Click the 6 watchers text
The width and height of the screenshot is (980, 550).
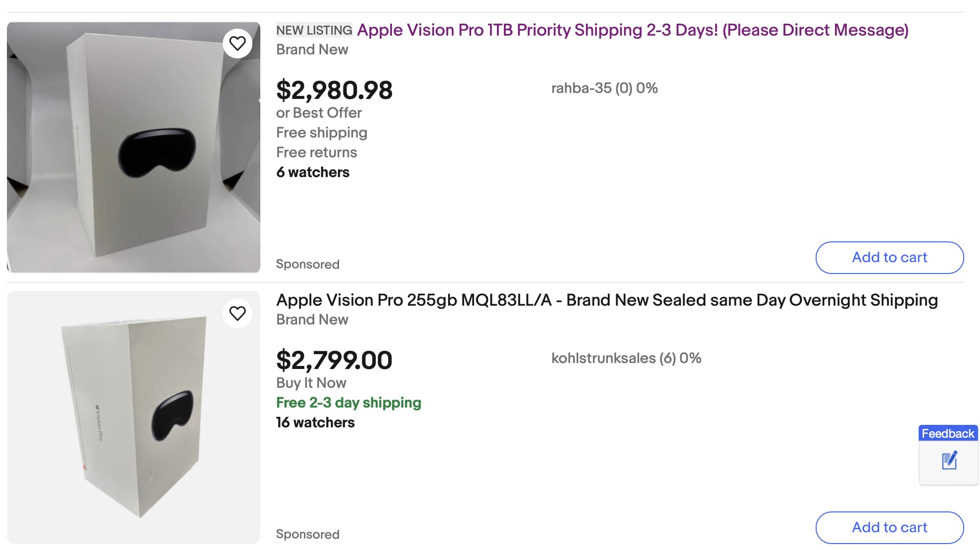pyautogui.click(x=312, y=172)
